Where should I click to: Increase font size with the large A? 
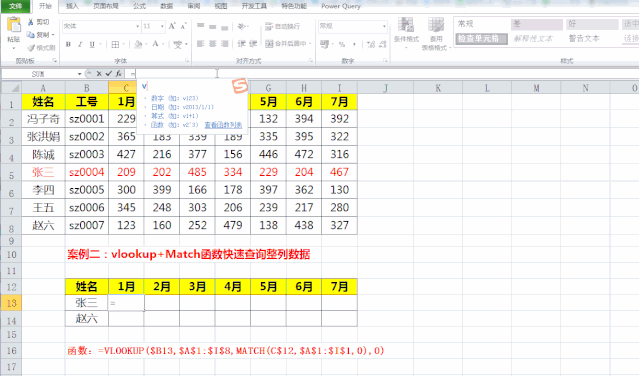click(172, 26)
